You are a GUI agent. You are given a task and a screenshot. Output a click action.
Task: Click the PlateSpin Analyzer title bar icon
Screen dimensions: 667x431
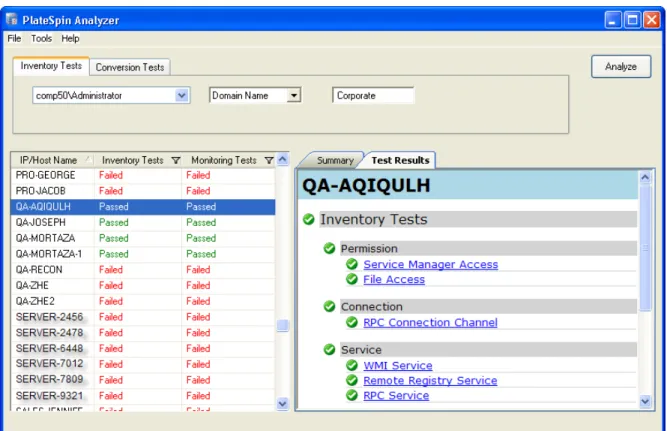click(11, 19)
